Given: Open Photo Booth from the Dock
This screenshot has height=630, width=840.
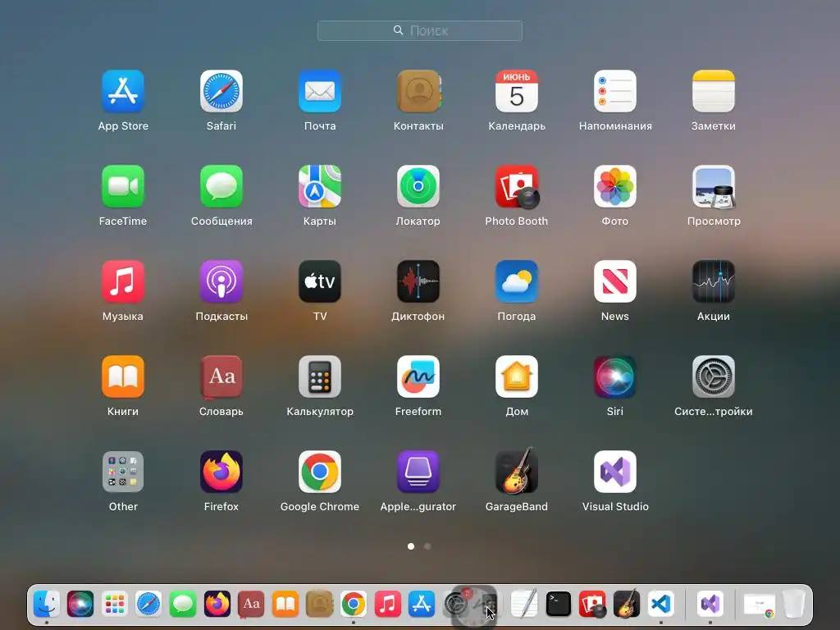Looking at the screenshot, I should point(592,605).
